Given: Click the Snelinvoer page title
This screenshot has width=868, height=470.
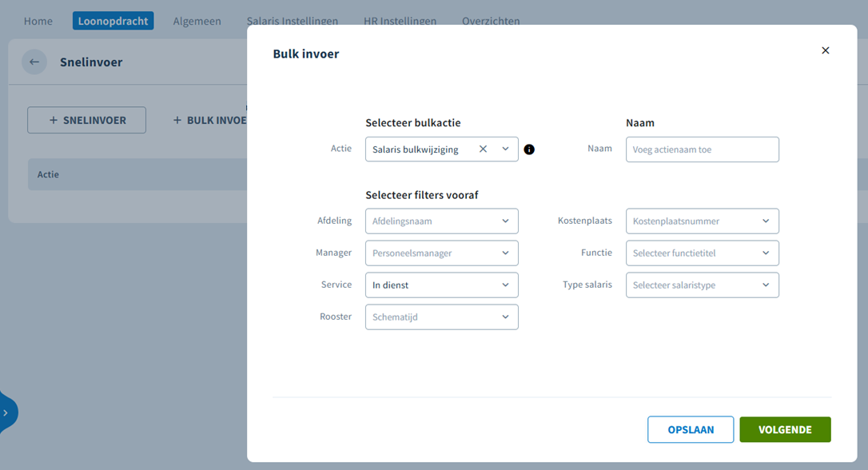Looking at the screenshot, I should (x=91, y=62).
